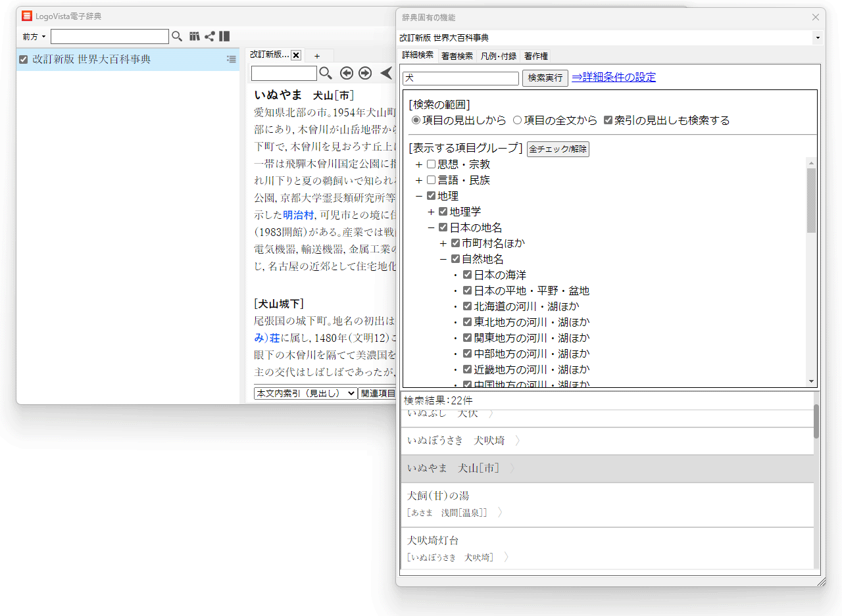Open list menu icon beside 世界大百科事典
Viewport: 842px width, 616px height.
tap(231, 59)
